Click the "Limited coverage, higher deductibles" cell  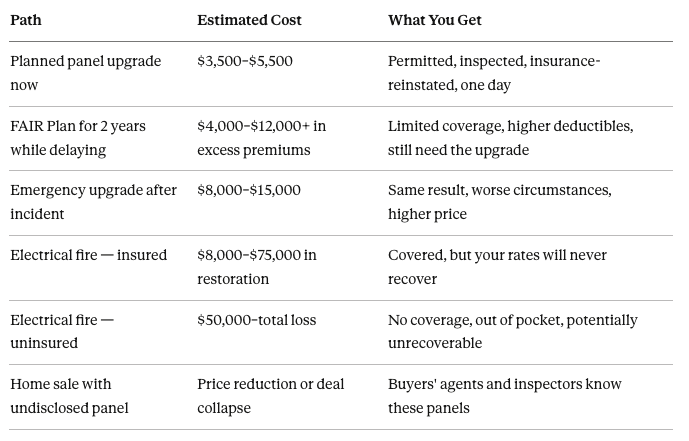pyautogui.click(x=510, y=138)
